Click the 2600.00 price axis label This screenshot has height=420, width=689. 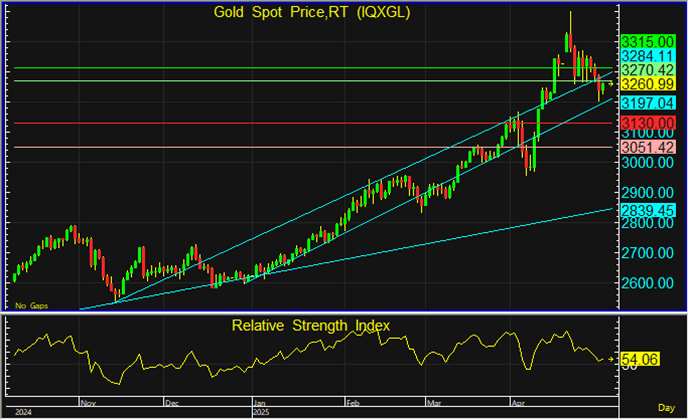coord(647,283)
